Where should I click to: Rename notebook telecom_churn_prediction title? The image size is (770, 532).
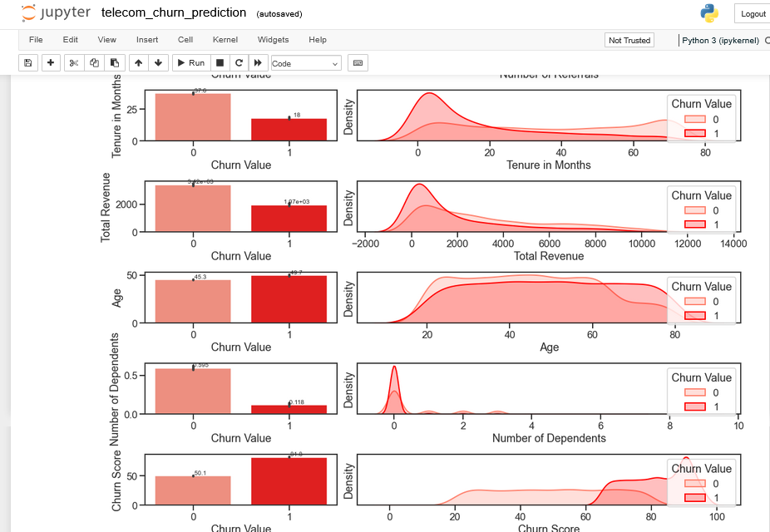point(174,12)
